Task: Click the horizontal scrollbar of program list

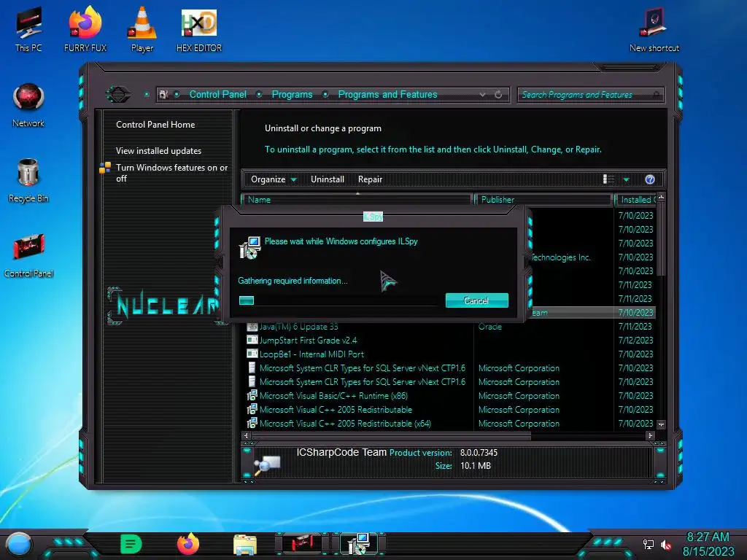Action: [x=391, y=436]
